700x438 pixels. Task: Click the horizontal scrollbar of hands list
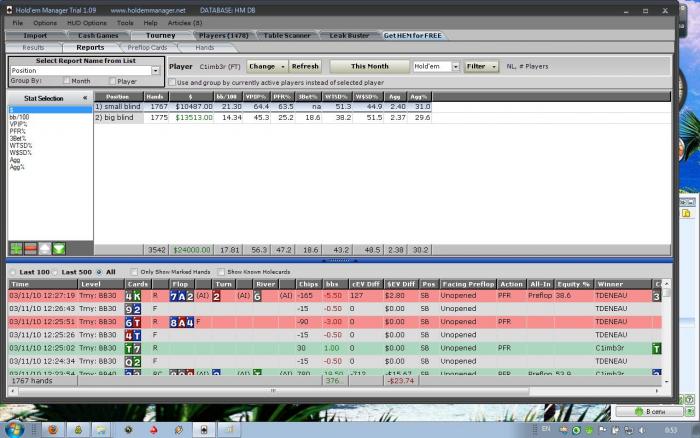pos(274,391)
